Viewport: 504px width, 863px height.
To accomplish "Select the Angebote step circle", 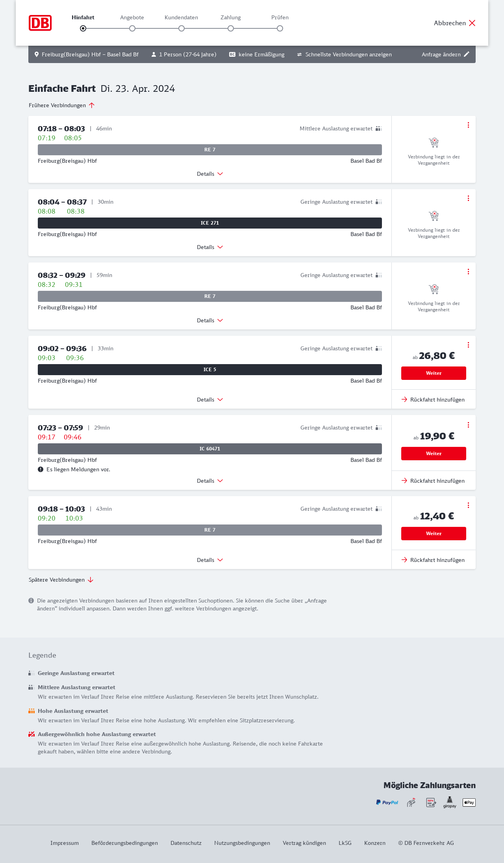I will coord(132,28).
